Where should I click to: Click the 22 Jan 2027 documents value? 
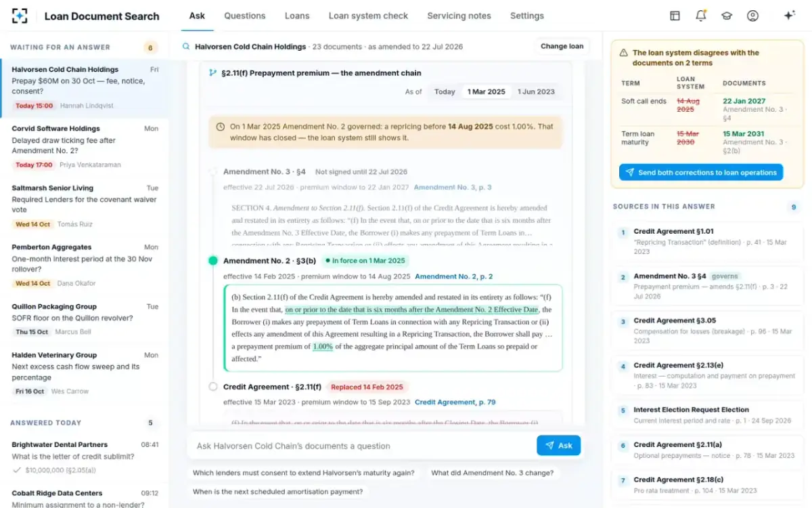744,101
